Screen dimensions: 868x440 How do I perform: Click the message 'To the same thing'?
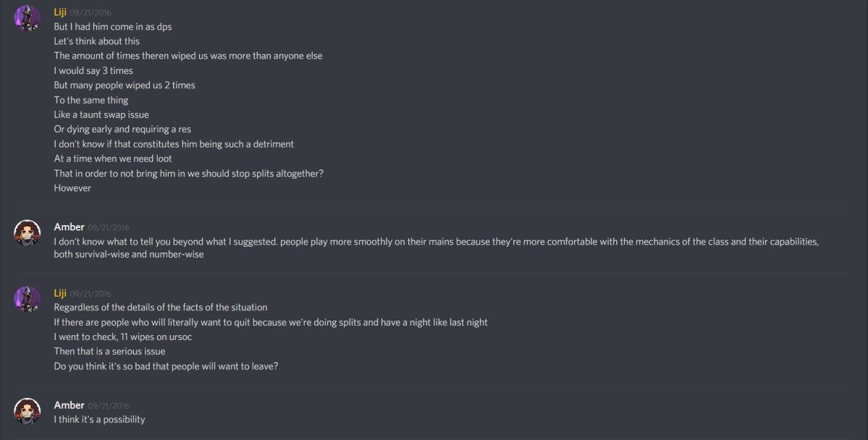(x=90, y=99)
